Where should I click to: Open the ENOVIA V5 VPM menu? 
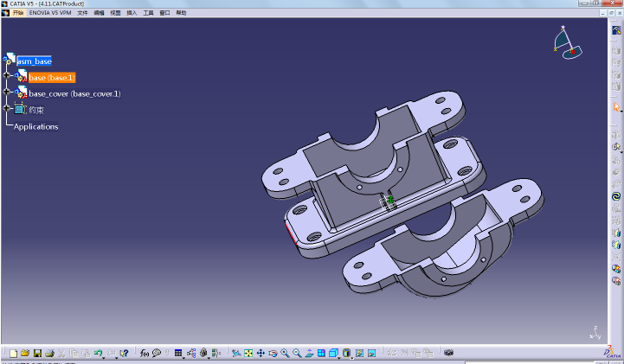coord(50,14)
